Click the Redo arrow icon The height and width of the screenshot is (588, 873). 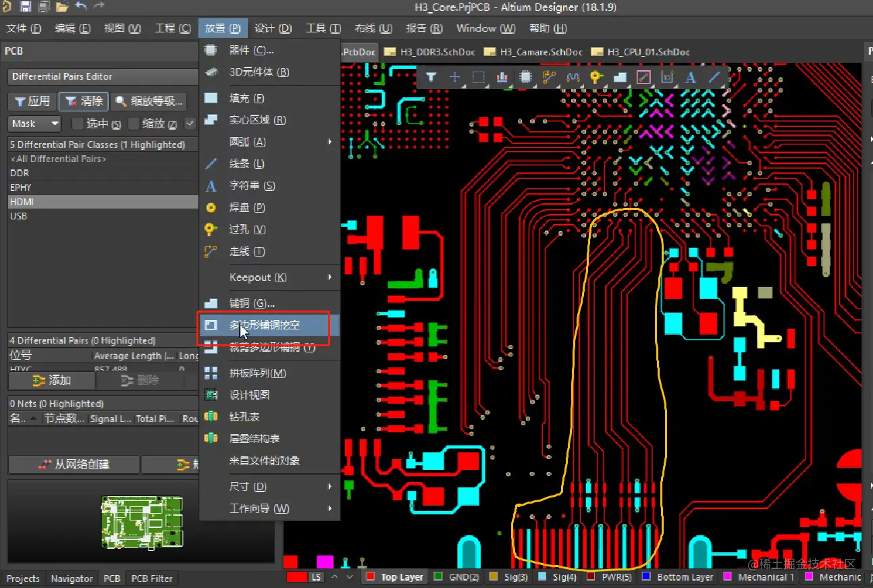coord(99,7)
